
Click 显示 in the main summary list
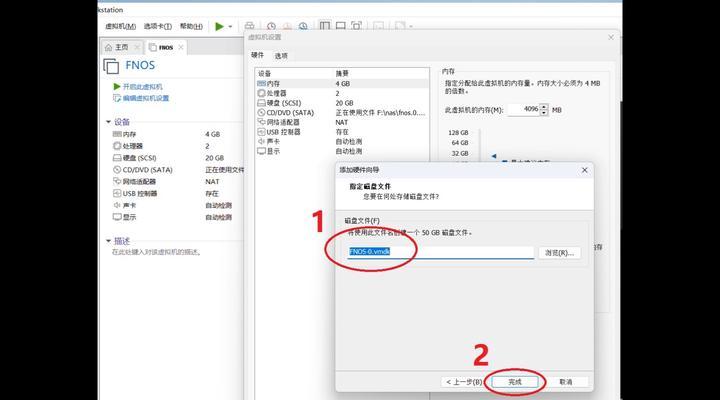click(129, 217)
